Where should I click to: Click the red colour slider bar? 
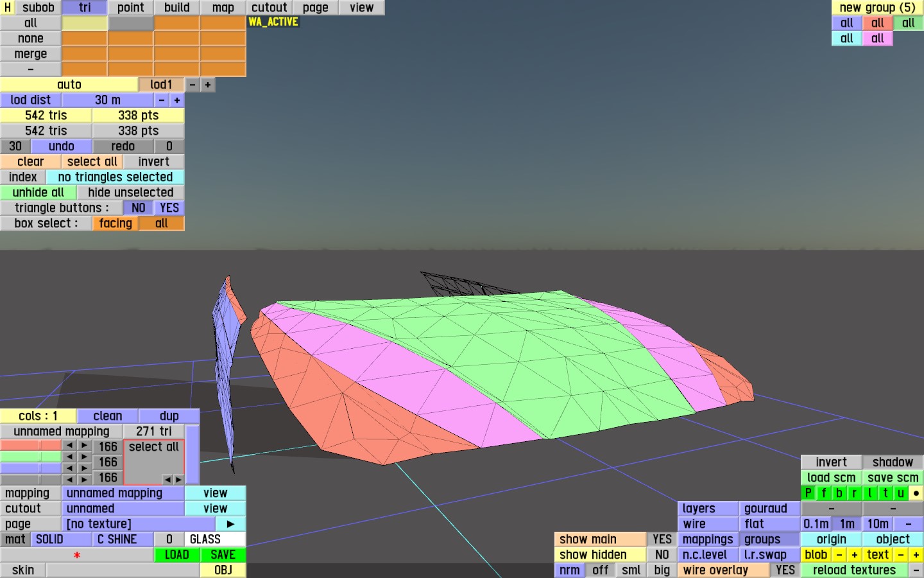tap(31, 446)
